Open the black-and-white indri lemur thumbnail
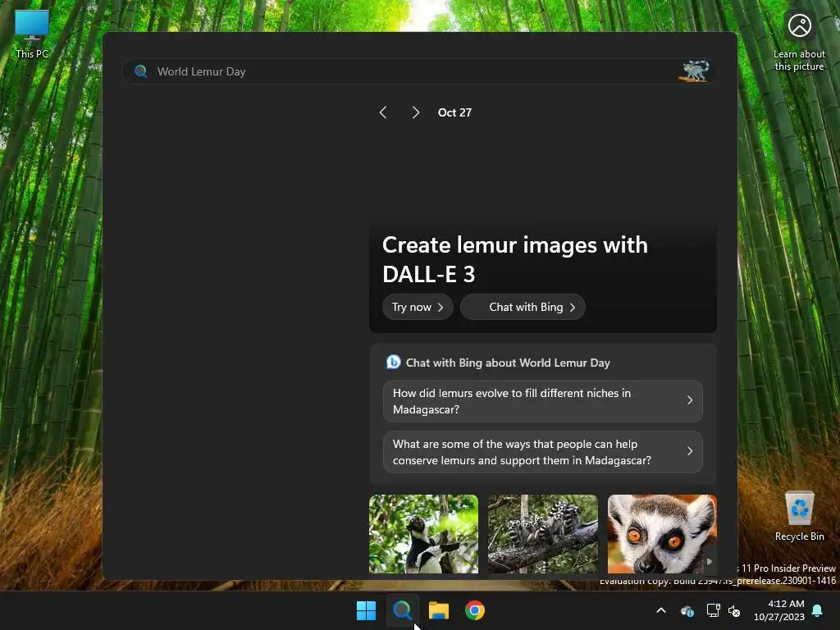Screen dimensions: 840x630 (x=423, y=534)
